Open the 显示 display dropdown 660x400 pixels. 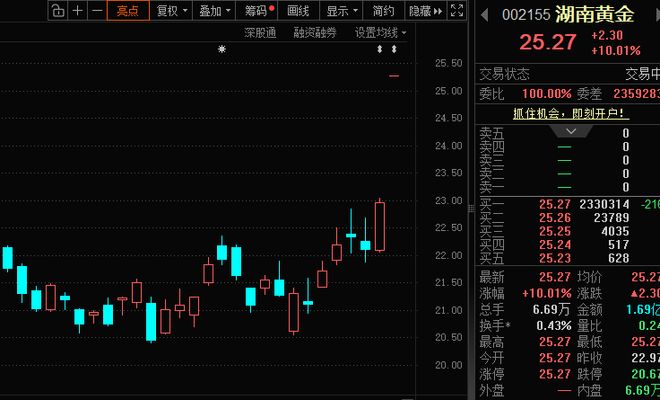[342, 11]
